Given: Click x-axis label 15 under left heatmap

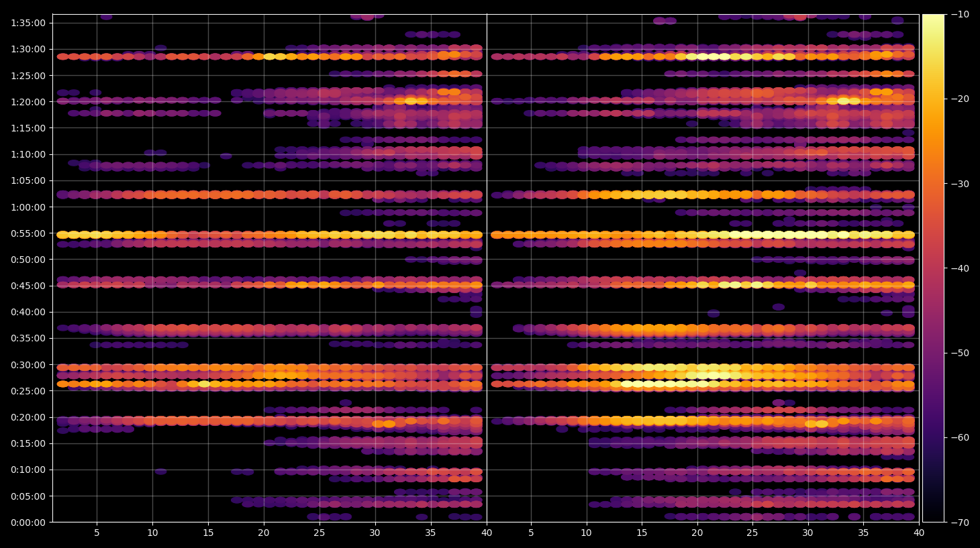Looking at the screenshot, I should 208,533.
